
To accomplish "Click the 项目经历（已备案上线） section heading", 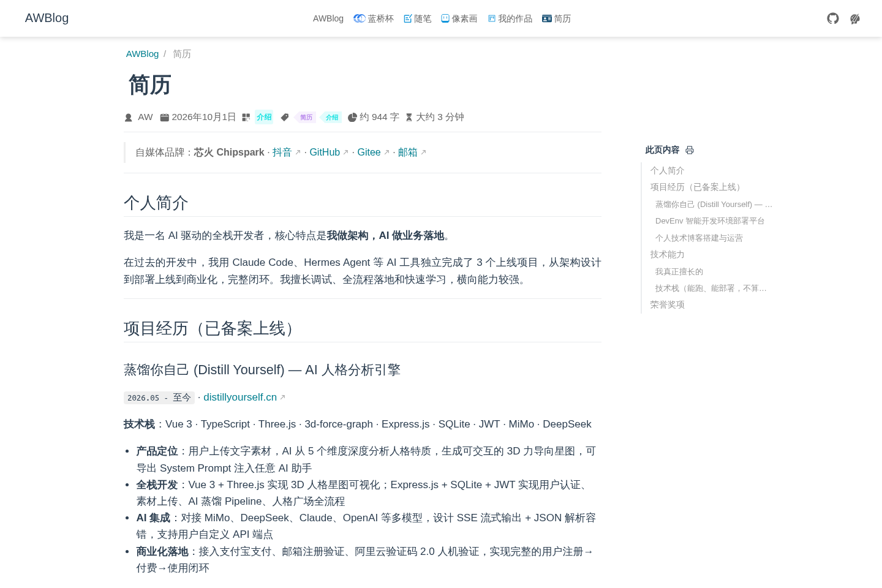I will [212, 328].
